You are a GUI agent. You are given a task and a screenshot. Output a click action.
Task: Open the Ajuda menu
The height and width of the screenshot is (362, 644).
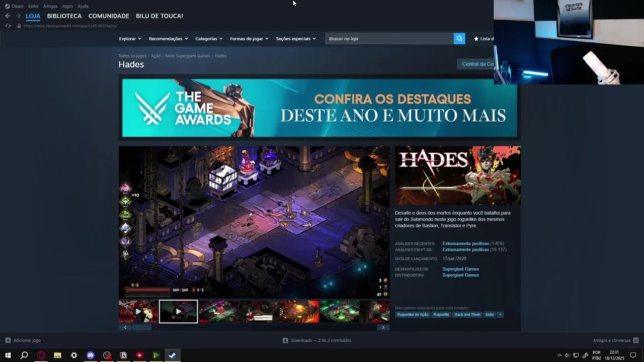[x=83, y=6]
